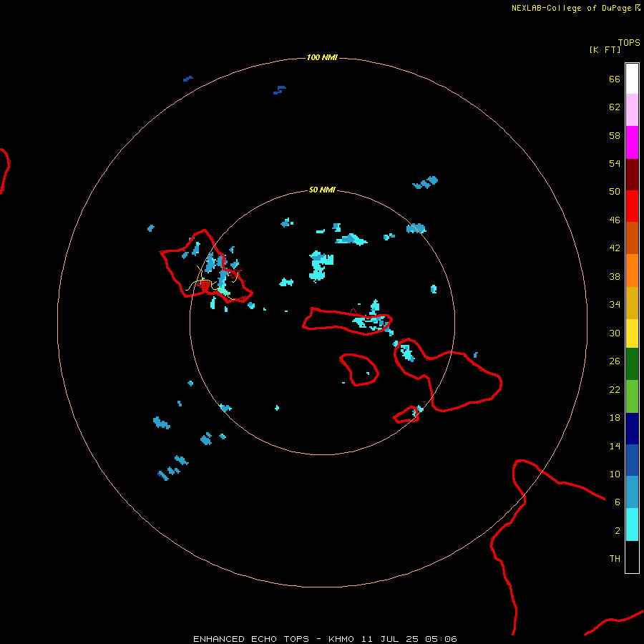Viewport: 644px width, 644px height.
Task: Click the light pink legend swatch
Action: [x=632, y=109]
